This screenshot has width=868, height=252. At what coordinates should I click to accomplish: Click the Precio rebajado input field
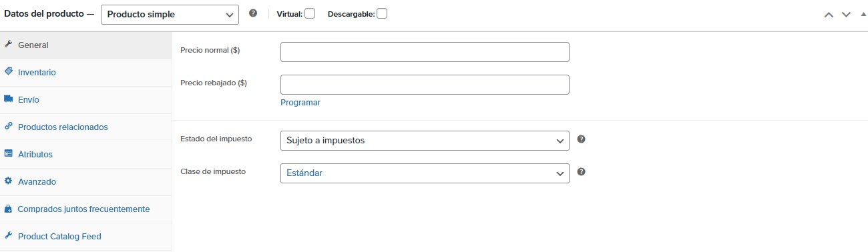tap(425, 85)
